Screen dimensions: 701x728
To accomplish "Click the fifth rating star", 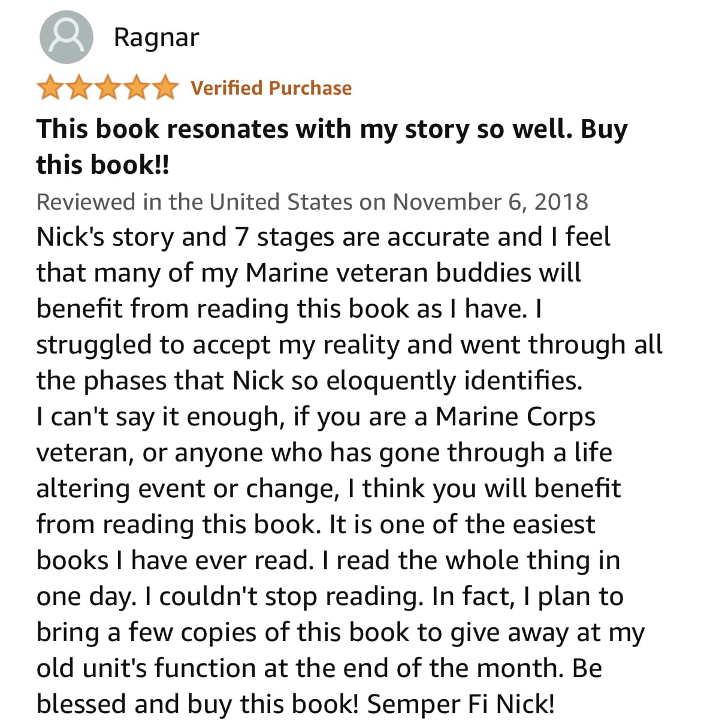I will [165, 88].
